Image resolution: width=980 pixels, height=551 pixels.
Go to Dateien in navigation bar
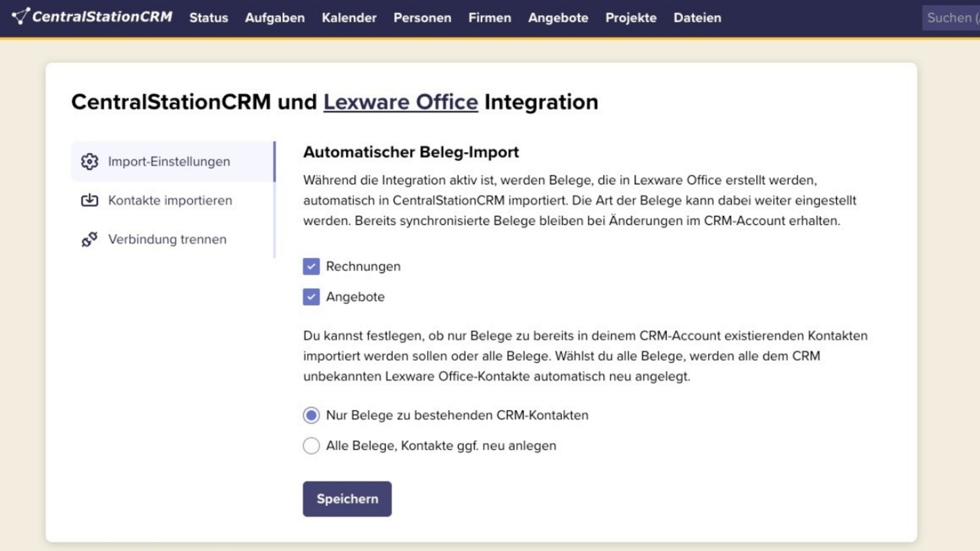click(x=697, y=18)
